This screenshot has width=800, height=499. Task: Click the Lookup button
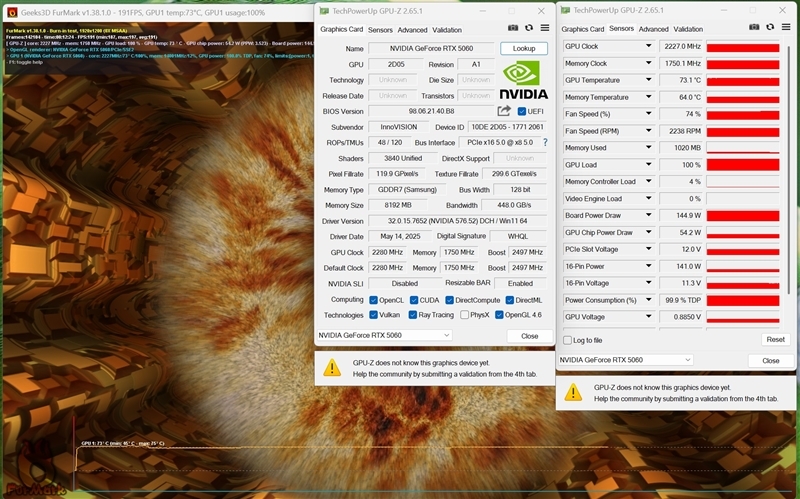(x=524, y=48)
